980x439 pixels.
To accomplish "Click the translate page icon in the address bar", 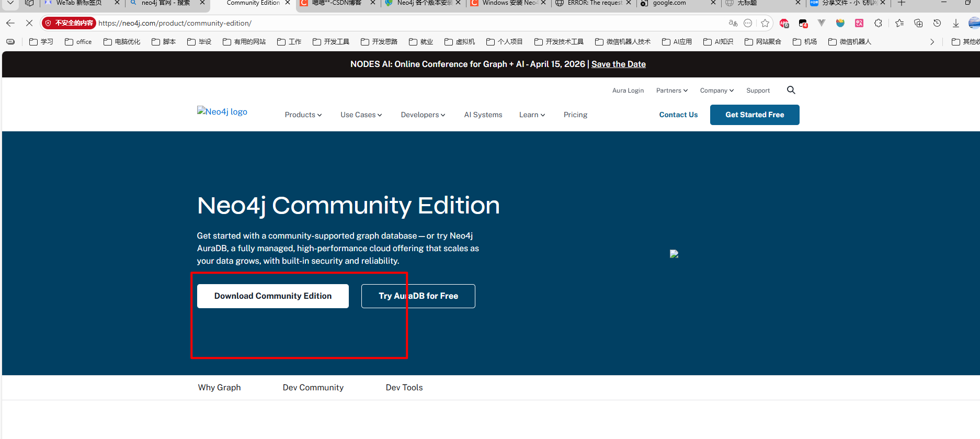I will tap(733, 23).
